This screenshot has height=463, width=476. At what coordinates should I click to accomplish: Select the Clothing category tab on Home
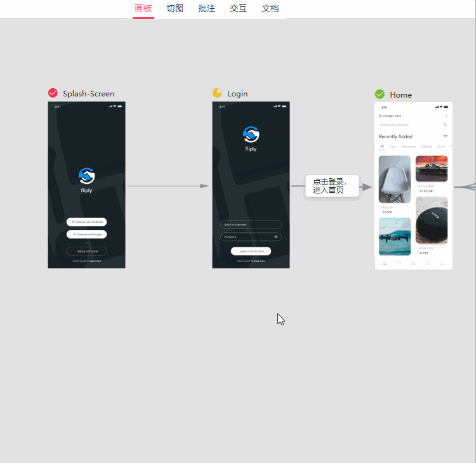pos(426,147)
